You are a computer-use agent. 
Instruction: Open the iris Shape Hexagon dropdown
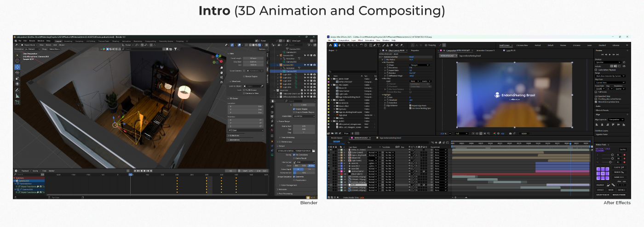[x=420, y=65]
